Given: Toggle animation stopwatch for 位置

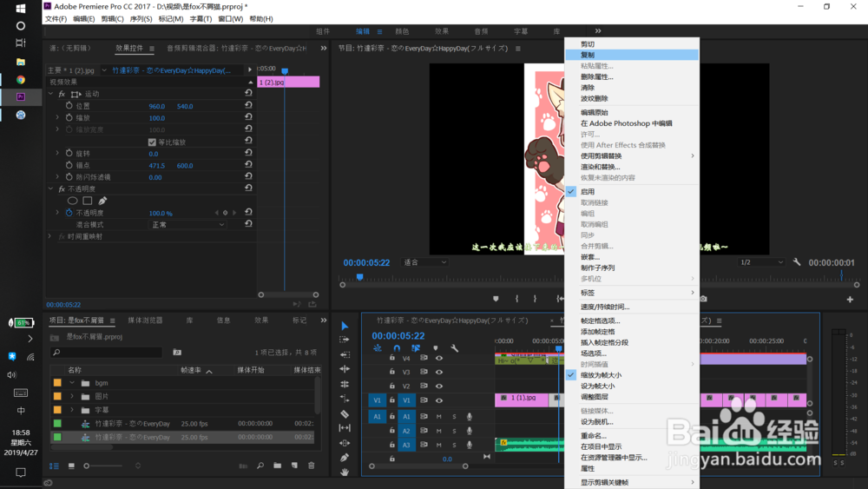Looking at the screenshot, I should point(69,105).
